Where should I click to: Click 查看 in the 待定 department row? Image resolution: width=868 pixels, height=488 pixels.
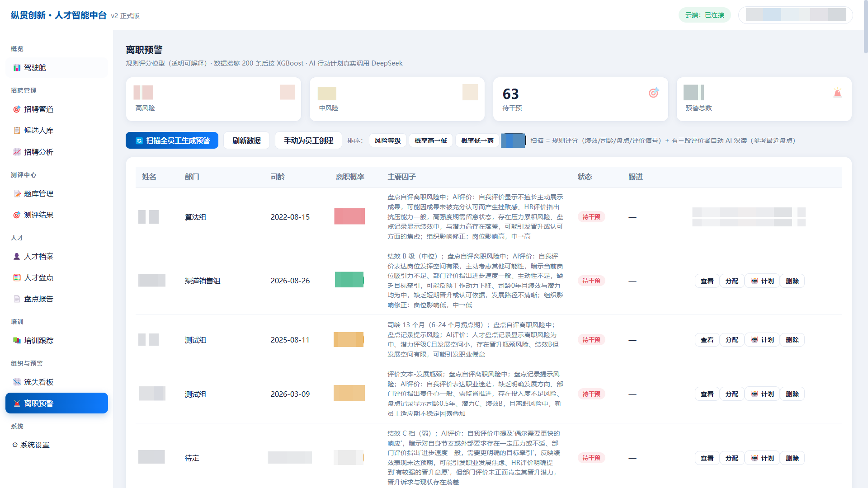coord(707,458)
